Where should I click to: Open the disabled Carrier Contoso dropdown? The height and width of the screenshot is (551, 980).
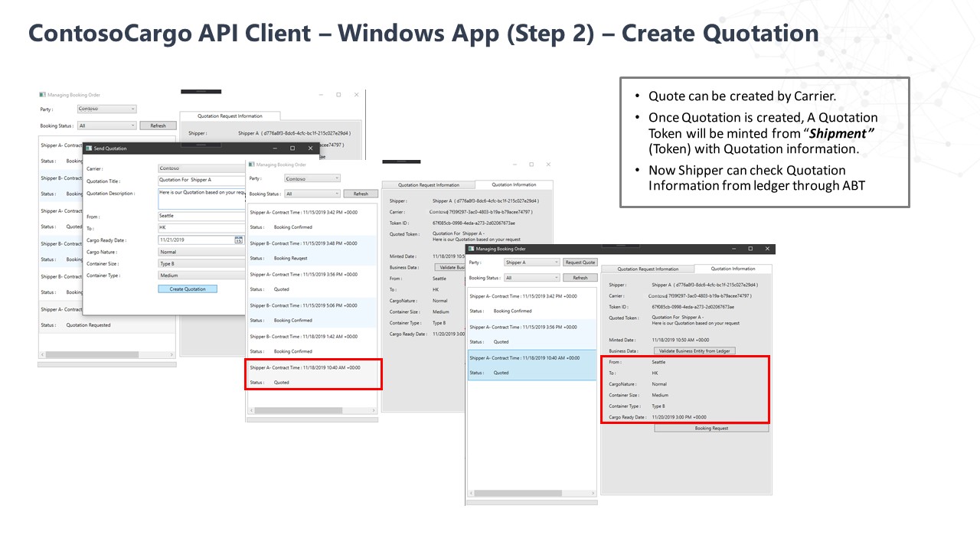[x=201, y=168]
